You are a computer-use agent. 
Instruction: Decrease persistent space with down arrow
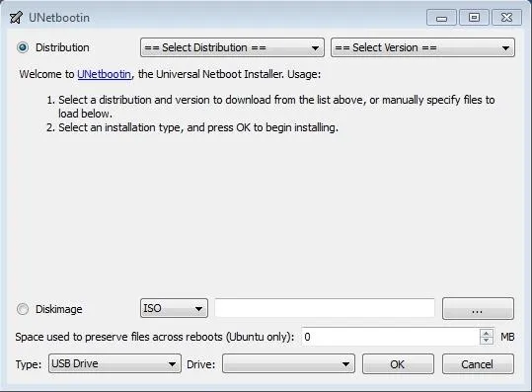coord(487,341)
